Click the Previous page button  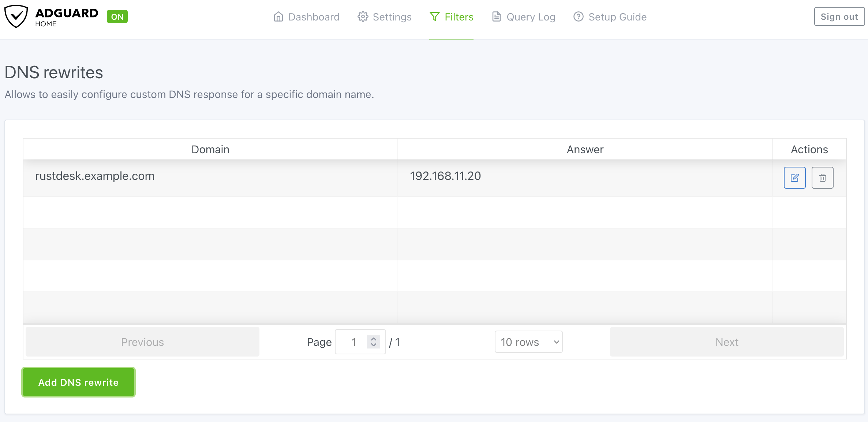[x=142, y=342]
